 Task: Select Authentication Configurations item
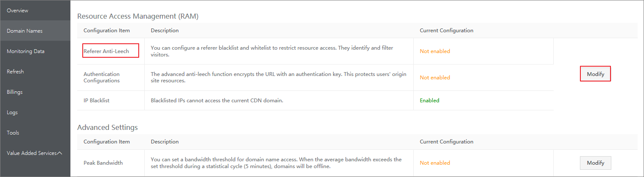102,77
